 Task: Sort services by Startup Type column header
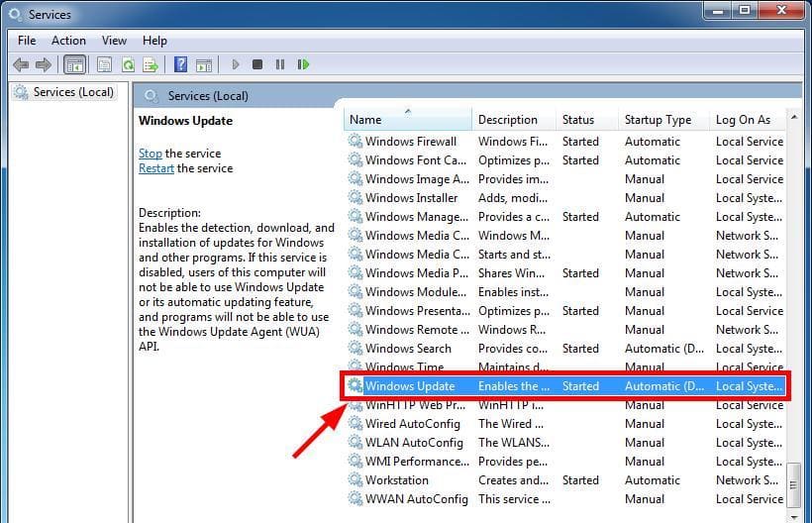(x=658, y=120)
